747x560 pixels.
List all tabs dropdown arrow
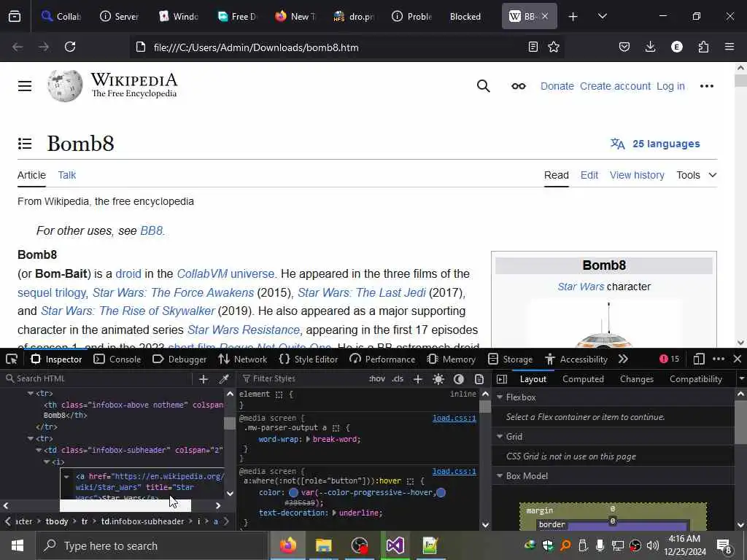(x=602, y=17)
